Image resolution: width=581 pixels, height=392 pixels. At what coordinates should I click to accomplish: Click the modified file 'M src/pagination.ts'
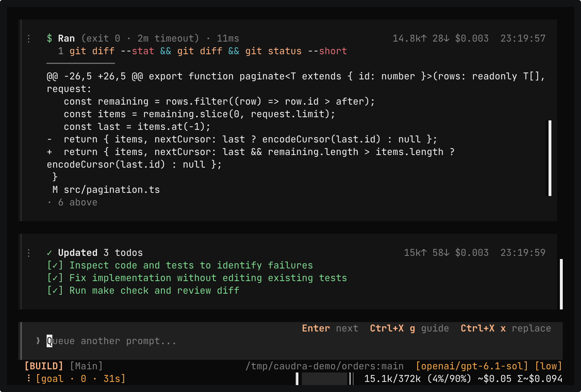click(106, 190)
